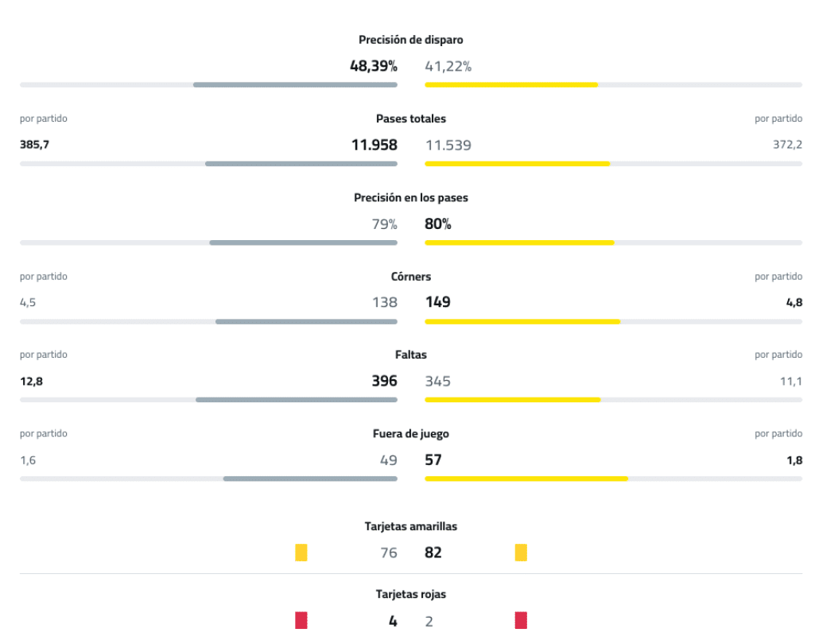Click the 'Tarjetas rojas' heading
The height and width of the screenshot is (644, 815).
click(x=411, y=595)
